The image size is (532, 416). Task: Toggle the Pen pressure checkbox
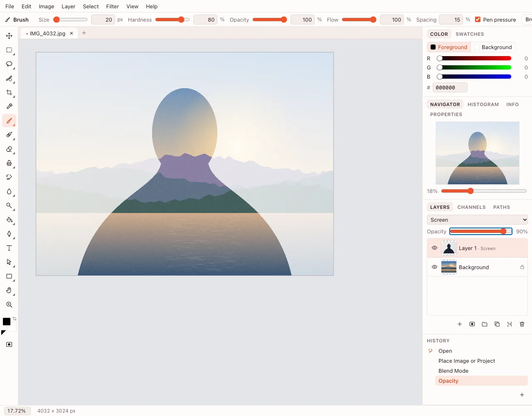point(478,20)
